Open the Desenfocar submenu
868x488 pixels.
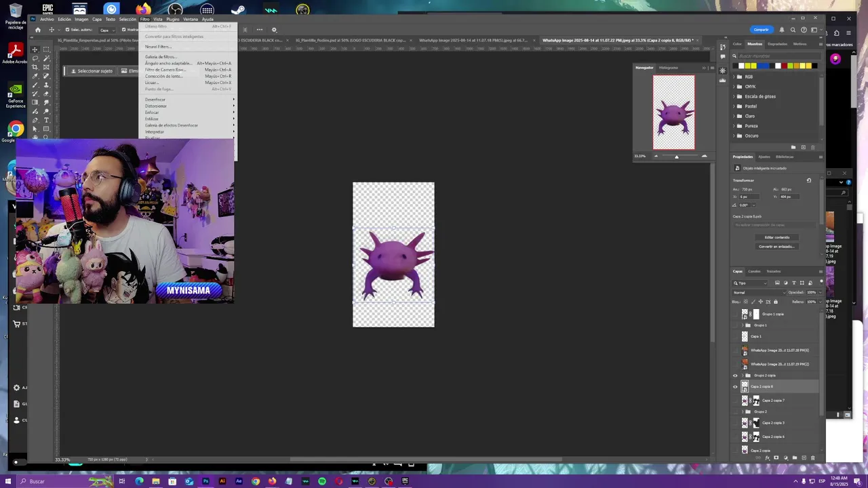point(189,100)
